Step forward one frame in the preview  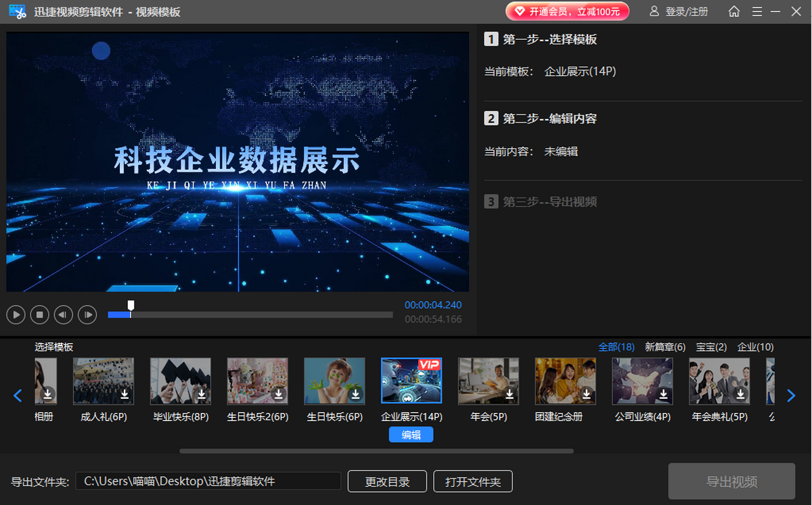pos(87,314)
